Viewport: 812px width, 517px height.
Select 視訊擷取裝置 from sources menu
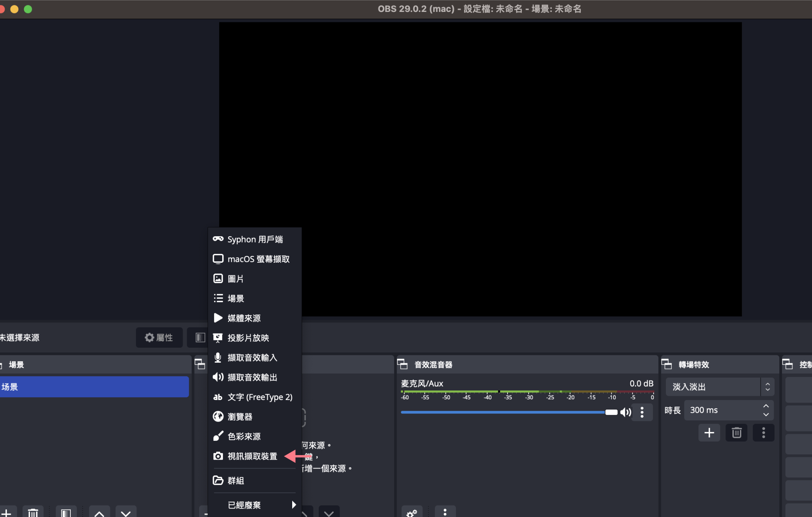(x=252, y=456)
